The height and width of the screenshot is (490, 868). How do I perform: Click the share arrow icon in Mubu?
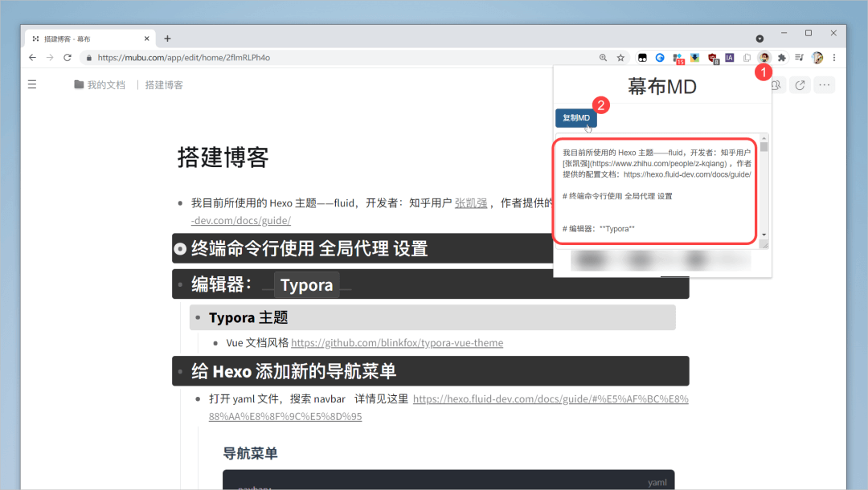(800, 84)
